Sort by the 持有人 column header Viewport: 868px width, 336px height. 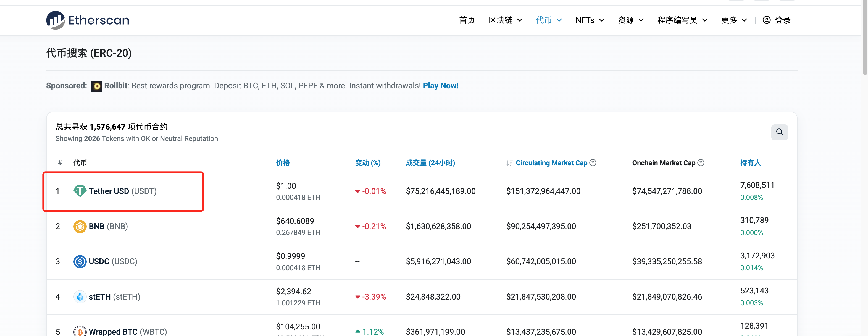point(750,163)
